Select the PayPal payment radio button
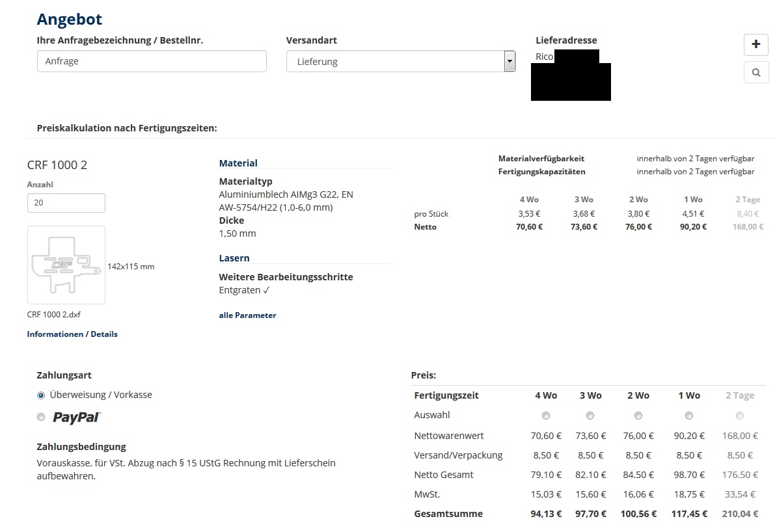 click(x=41, y=418)
